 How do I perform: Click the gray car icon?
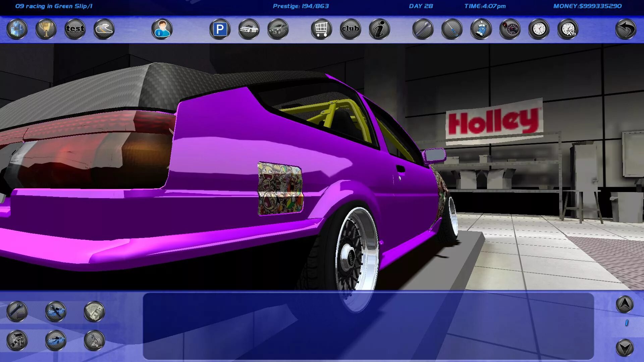[x=278, y=29]
